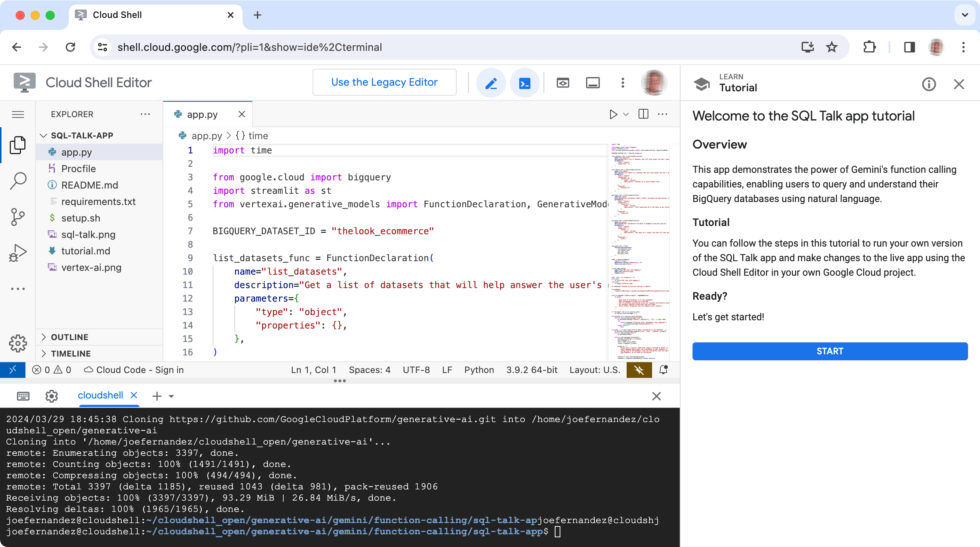Toggle the Split Editor view icon
This screenshot has height=547, width=980.
pyautogui.click(x=643, y=114)
